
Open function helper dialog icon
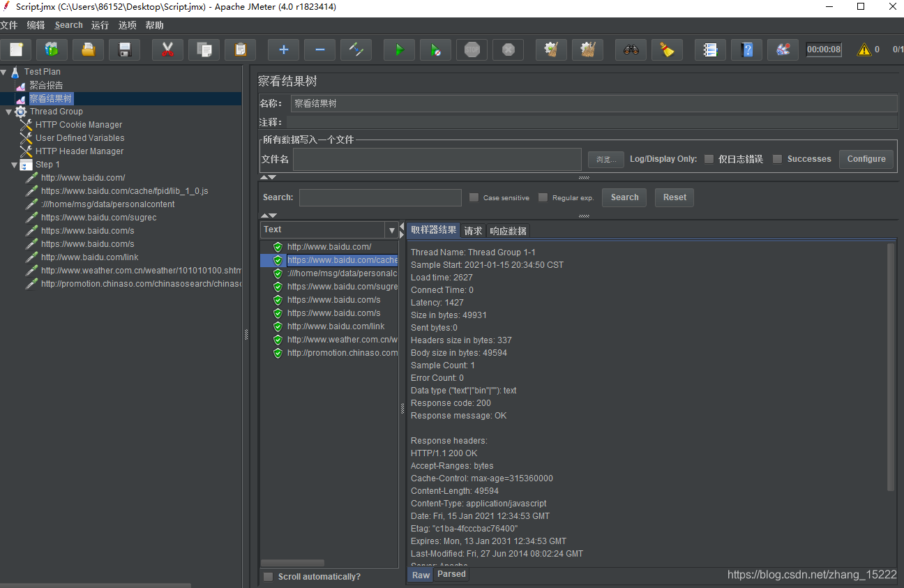pos(710,50)
